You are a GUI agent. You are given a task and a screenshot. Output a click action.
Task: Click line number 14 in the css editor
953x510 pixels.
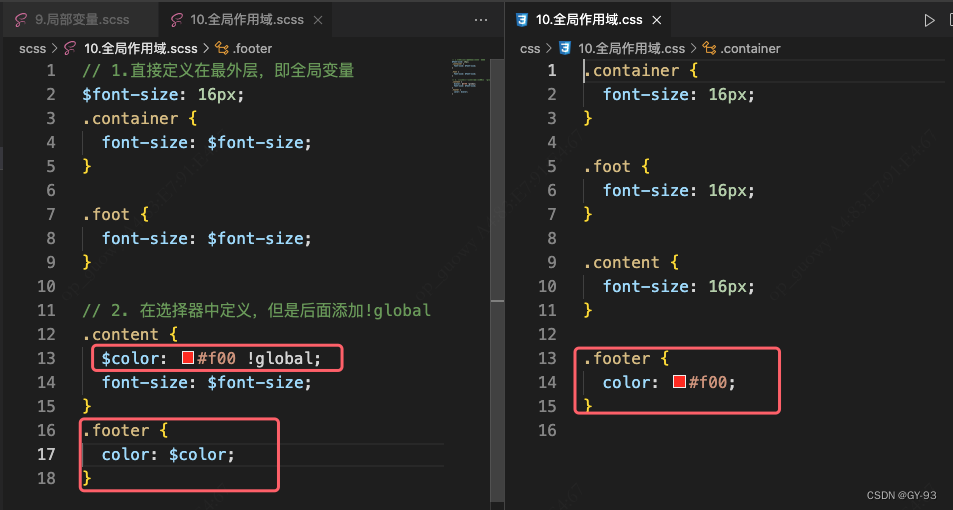547,382
